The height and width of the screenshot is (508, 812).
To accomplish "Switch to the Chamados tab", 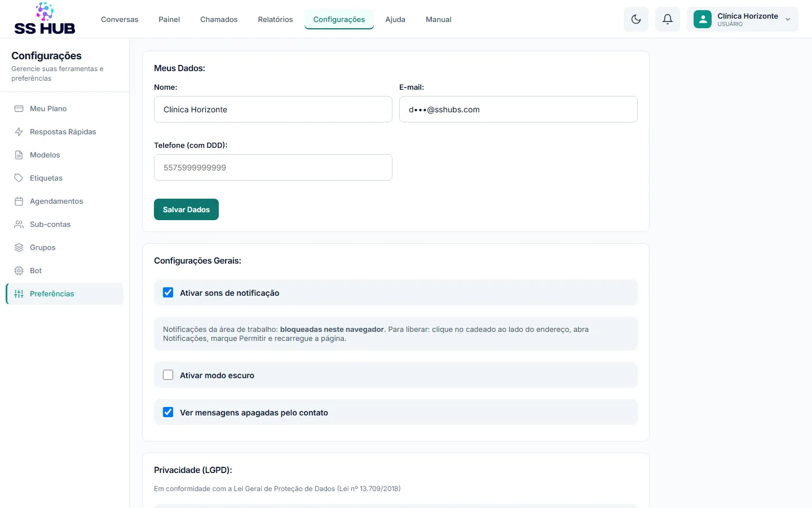I will click(x=219, y=19).
